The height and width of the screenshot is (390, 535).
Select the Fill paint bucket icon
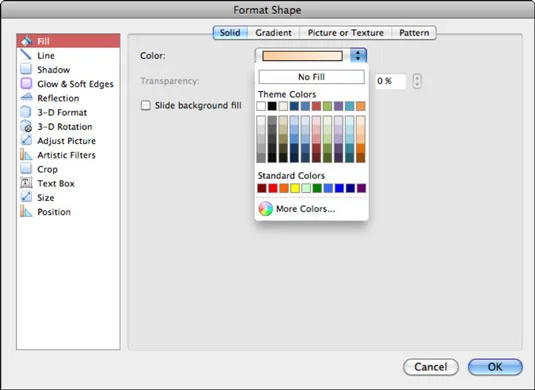[x=27, y=41]
